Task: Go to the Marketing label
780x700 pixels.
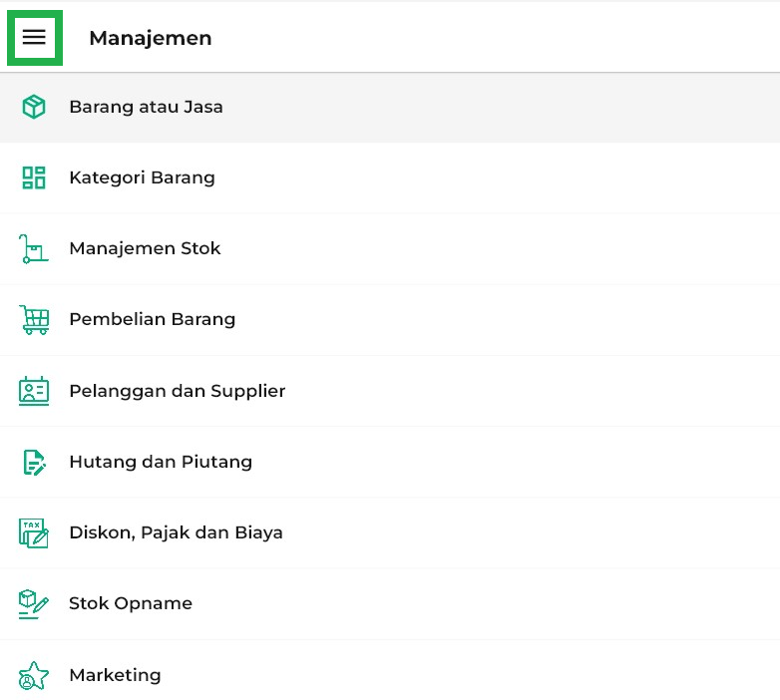Action: (x=115, y=676)
